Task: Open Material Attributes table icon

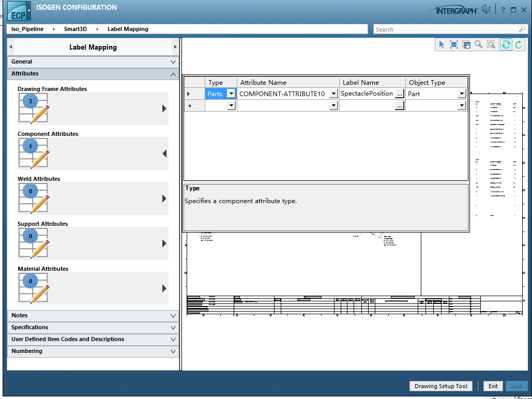Action: (34, 288)
